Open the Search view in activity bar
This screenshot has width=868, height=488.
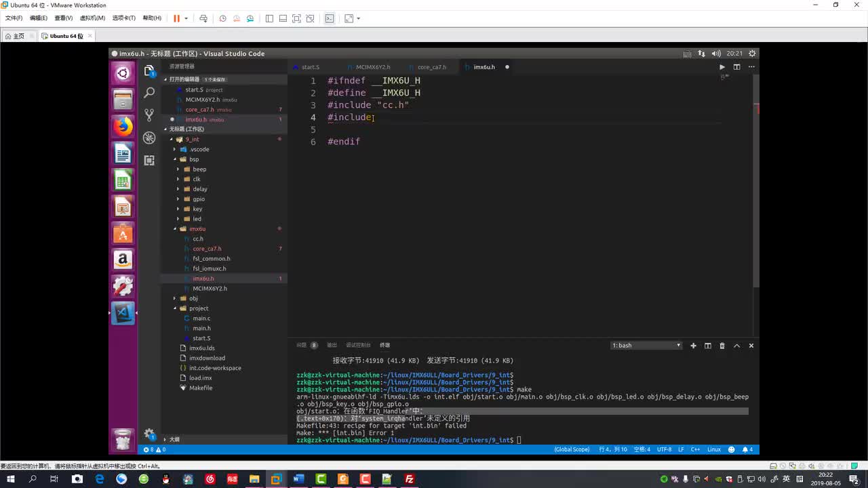[149, 93]
